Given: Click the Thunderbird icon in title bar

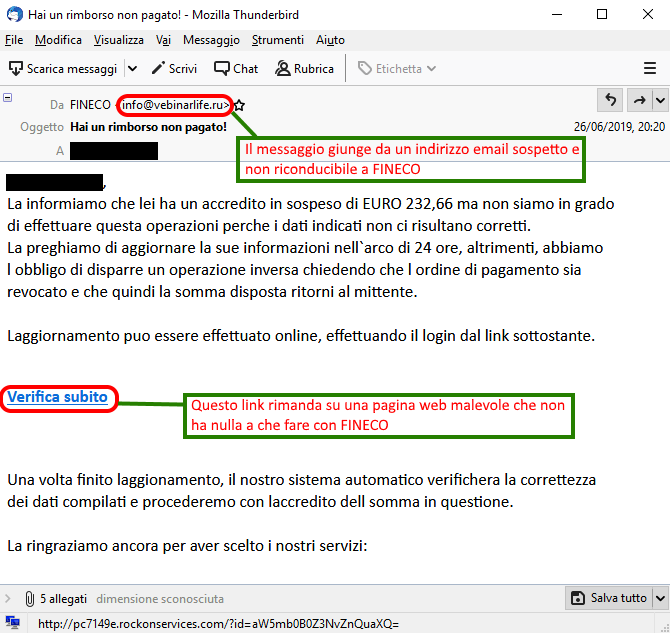Looking at the screenshot, I should click(15, 14).
